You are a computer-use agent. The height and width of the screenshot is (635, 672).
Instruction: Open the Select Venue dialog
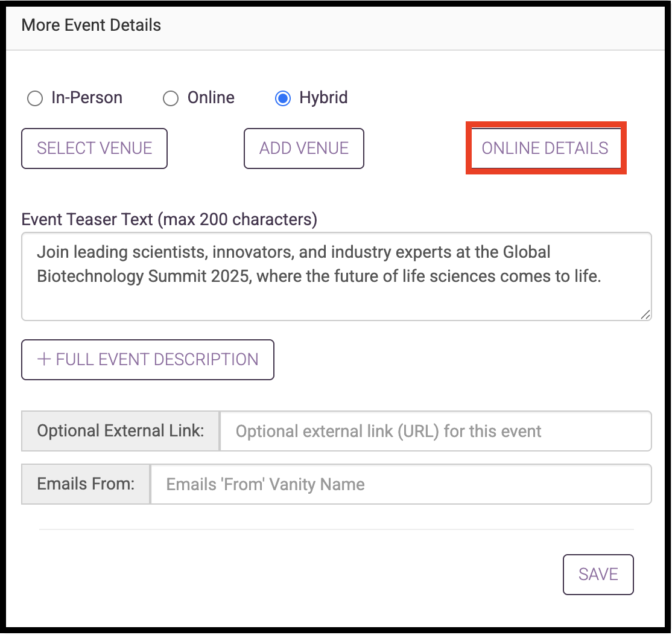point(94,148)
